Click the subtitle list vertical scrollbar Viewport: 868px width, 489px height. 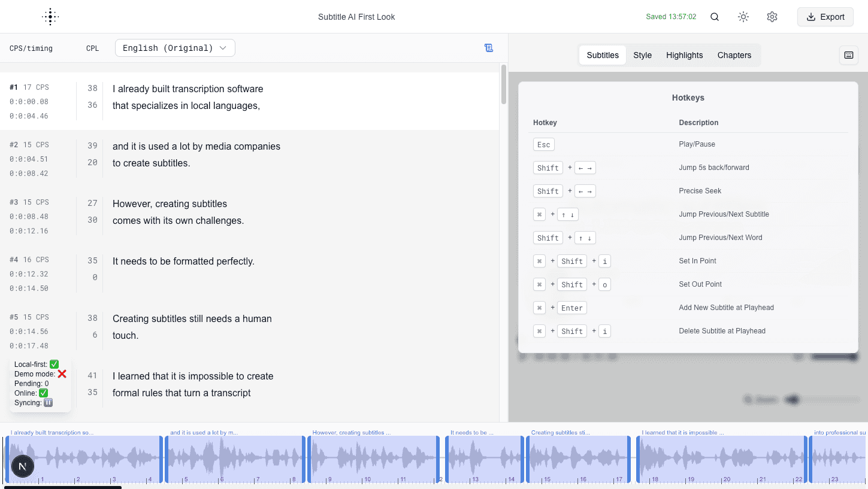point(504,84)
